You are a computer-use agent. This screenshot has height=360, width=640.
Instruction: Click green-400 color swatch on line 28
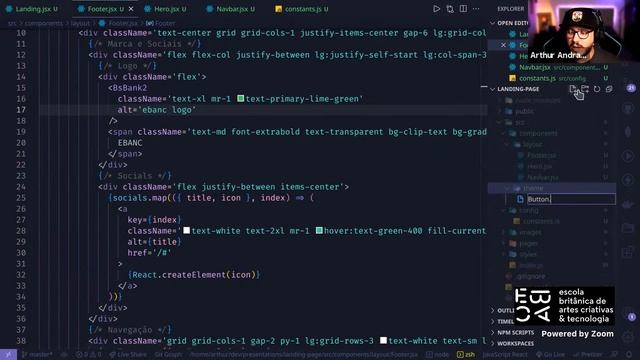[319, 231]
